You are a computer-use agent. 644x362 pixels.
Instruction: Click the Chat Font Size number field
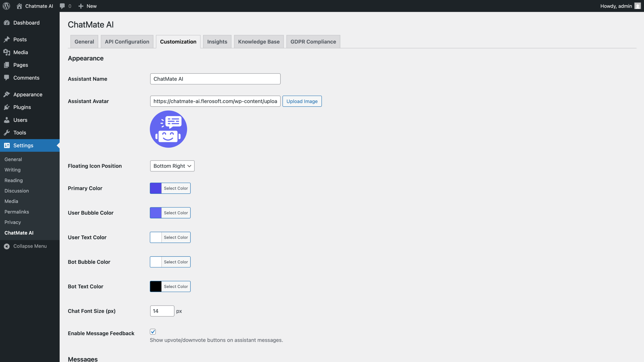tap(162, 311)
